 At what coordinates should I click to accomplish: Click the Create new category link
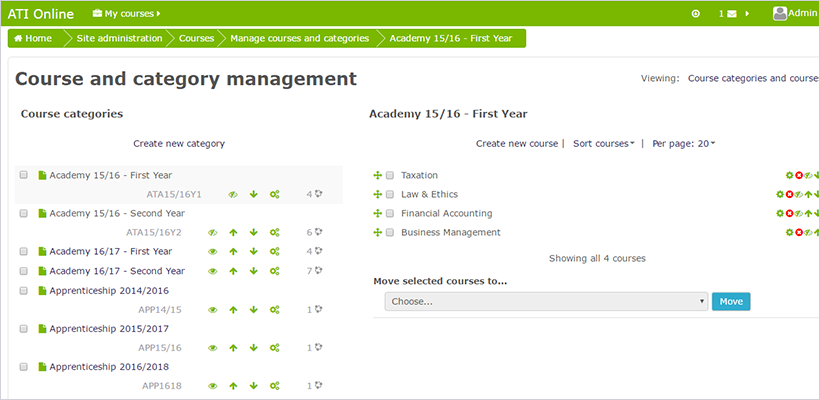(179, 144)
